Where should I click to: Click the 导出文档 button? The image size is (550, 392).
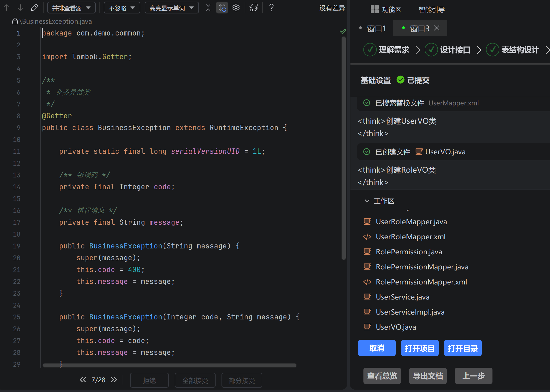[x=428, y=376]
